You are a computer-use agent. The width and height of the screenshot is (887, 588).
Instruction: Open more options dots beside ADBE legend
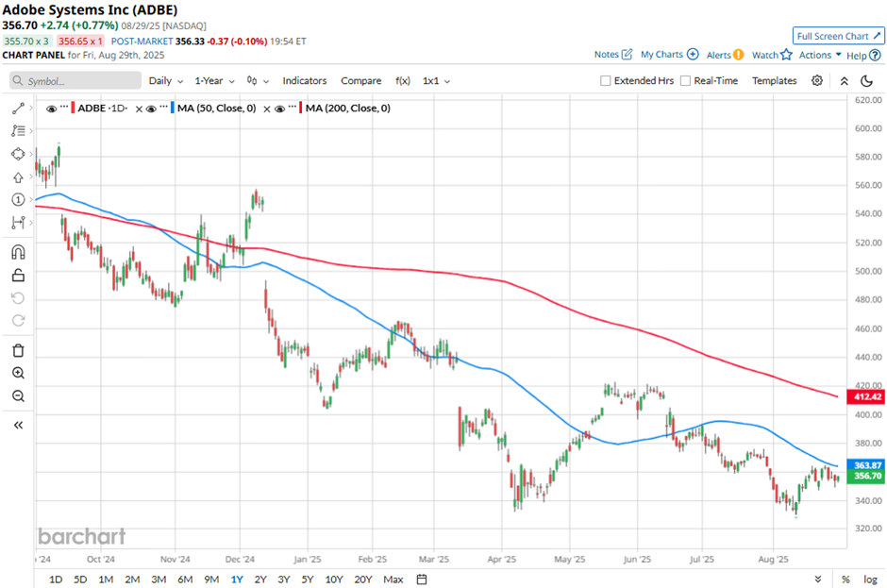click(64, 107)
